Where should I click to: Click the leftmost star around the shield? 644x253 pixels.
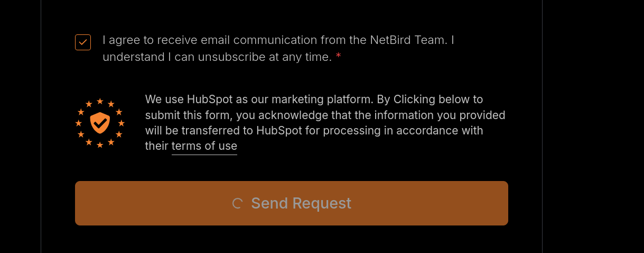tap(79, 123)
